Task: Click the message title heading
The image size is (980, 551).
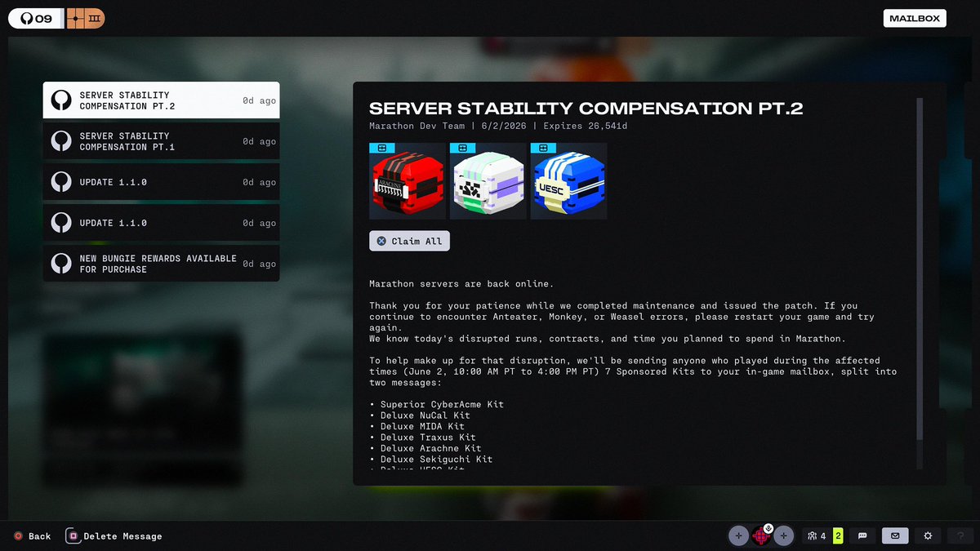Action: pyautogui.click(x=586, y=109)
